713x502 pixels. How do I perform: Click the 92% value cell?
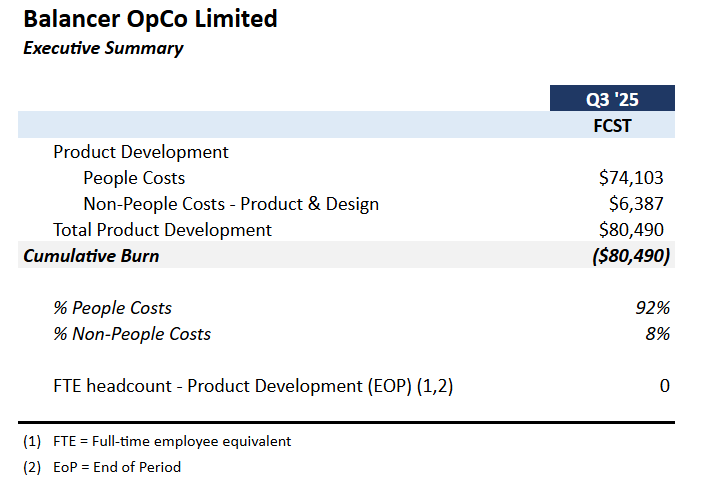pos(653,308)
